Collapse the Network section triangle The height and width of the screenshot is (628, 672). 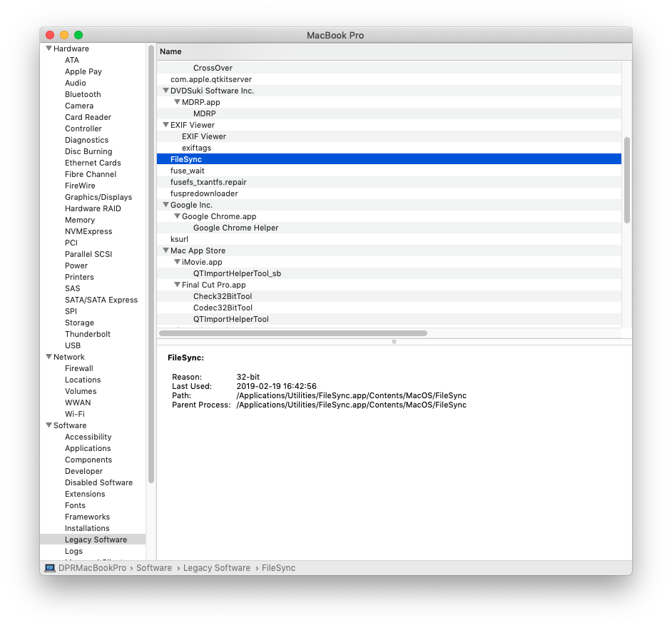coord(49,357)
